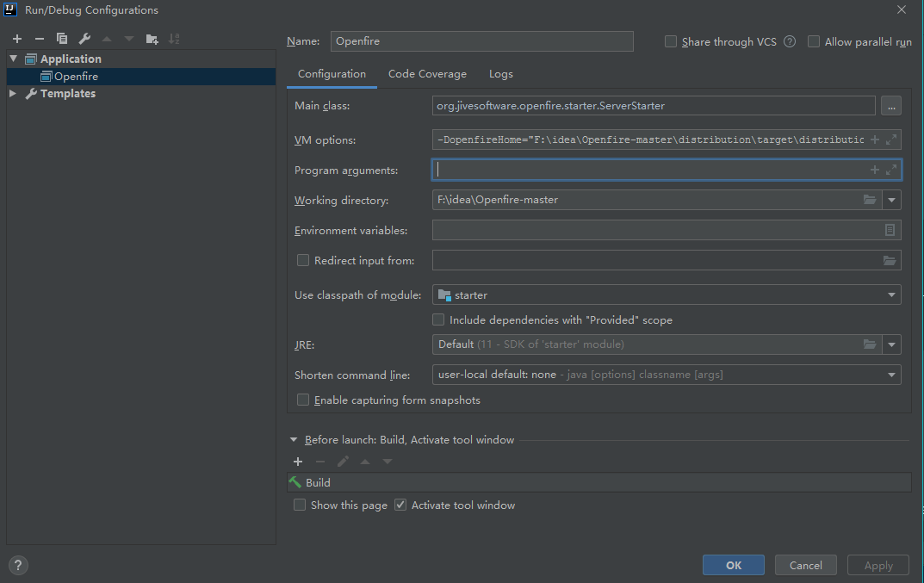Insert macro in Program arguments field
The height and width of the screenshot is (583, 924).
[875, 170]
